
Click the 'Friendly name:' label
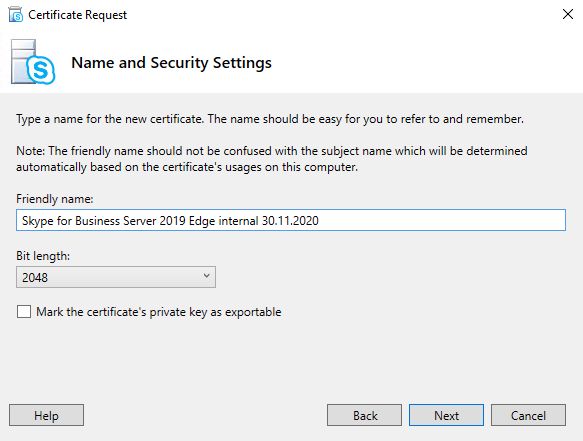coord(55,199)
